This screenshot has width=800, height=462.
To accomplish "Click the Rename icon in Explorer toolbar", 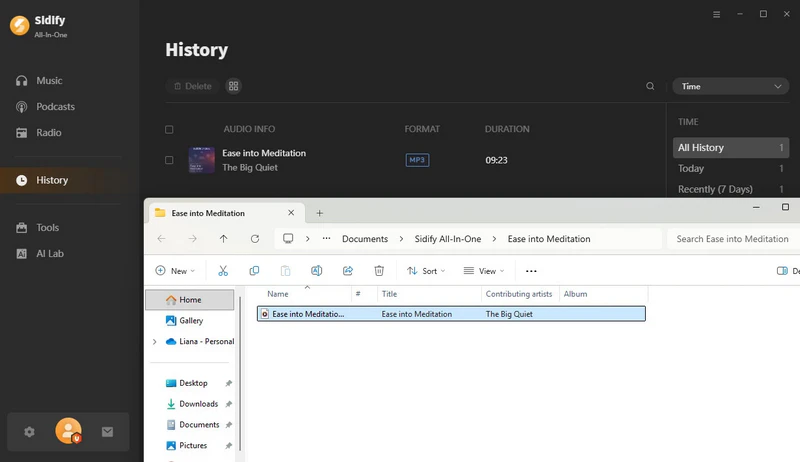I will [316, 271].
